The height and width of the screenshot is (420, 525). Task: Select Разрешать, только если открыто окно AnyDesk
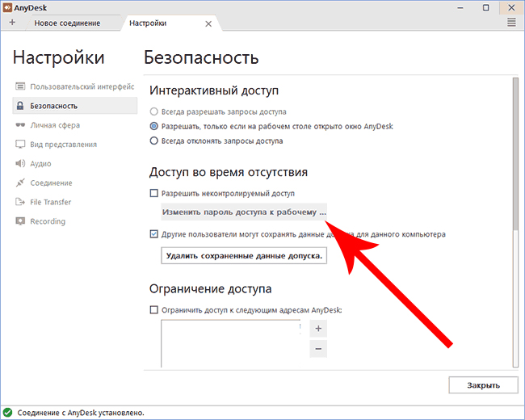(x=153, y=126)
